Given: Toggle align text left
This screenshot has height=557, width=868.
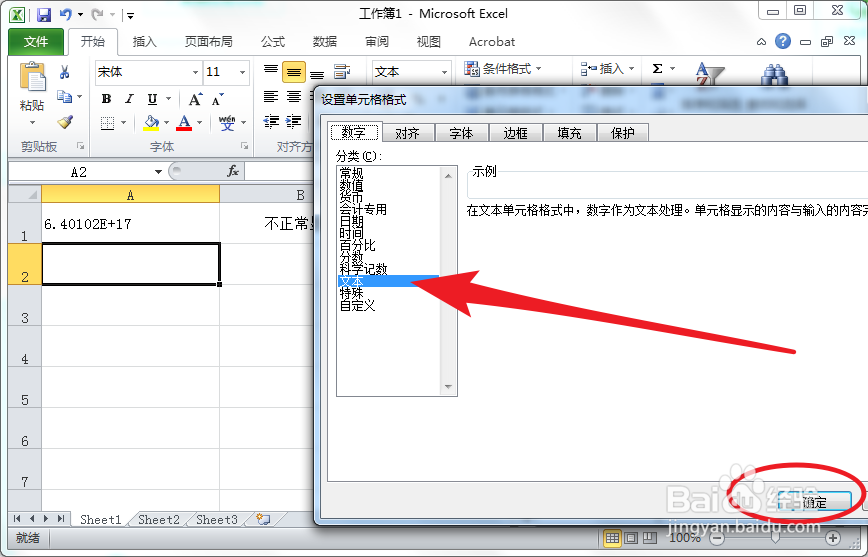Looking at the screenshot, I should point(271,97).
